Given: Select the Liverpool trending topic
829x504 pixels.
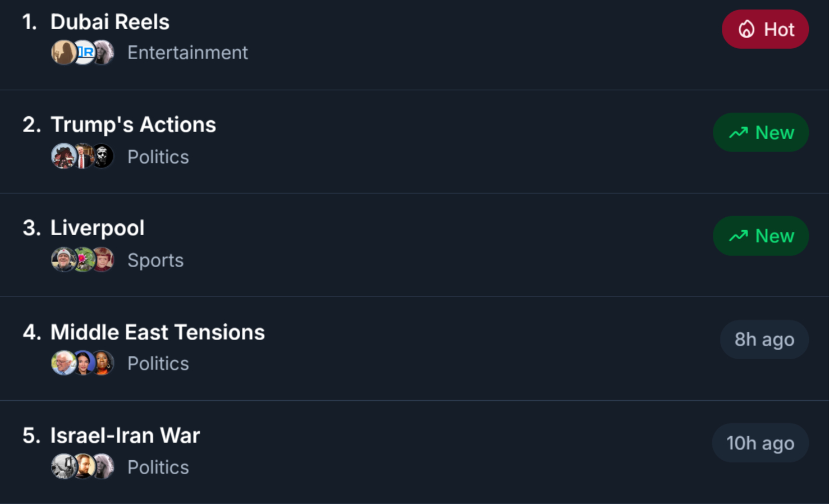Looking at the screenshot, I should (x=98, y=228).
